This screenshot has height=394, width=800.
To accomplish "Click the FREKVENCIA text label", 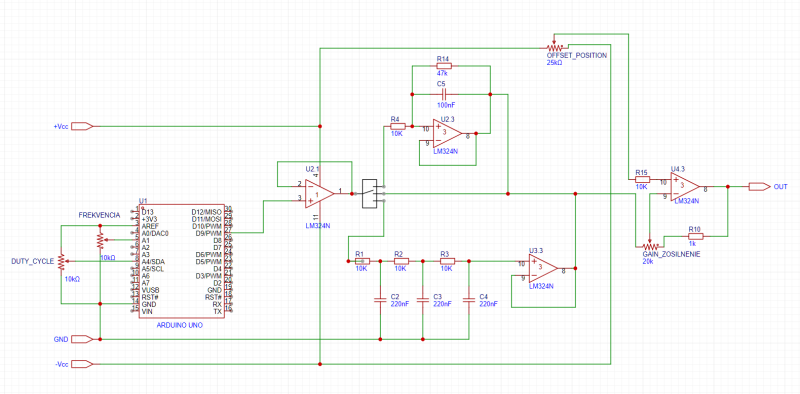I will click(x=99, y=215).
